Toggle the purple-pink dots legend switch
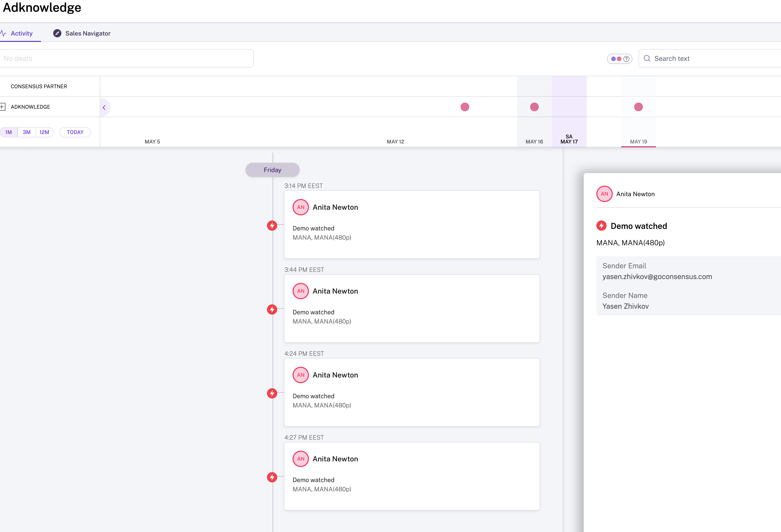Viewport: 781px width, 532px height. coord(619,59)
